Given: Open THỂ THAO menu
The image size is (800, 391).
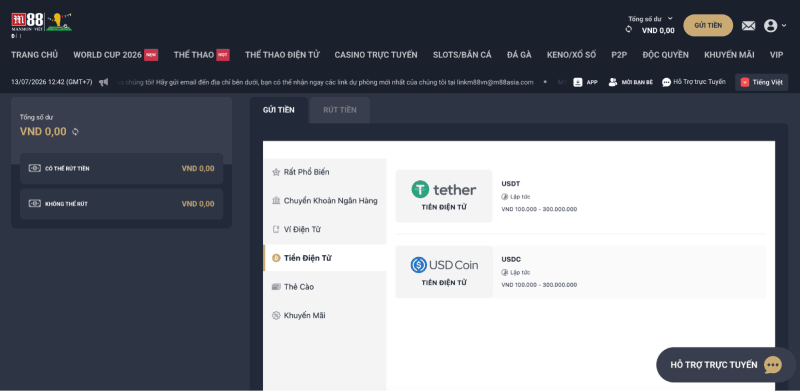Looking at the screenshot, I should point(194,55).
